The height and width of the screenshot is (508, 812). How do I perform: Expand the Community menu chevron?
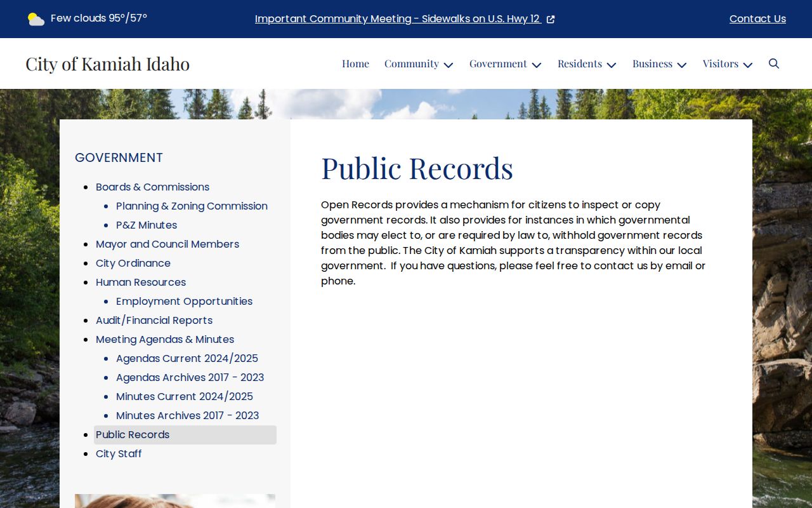pyautogui.click(x=449, y=65)
